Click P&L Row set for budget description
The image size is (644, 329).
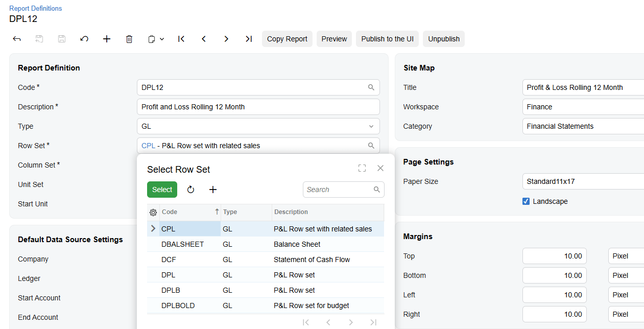coord(328,306)
